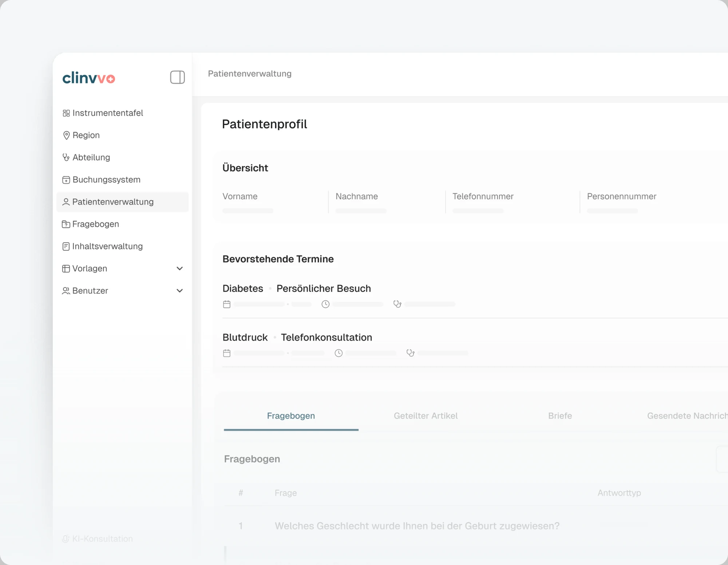Image resolution: width=728 pixels, height=565 pixels.
Task: Click the Antworttyp column header
Action: tap(619, 493)
